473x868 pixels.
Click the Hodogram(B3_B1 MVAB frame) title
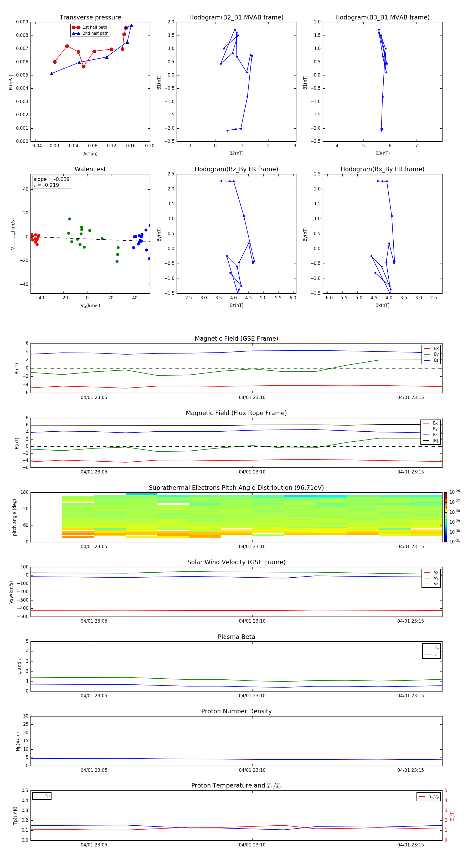[x=382, y=18]
